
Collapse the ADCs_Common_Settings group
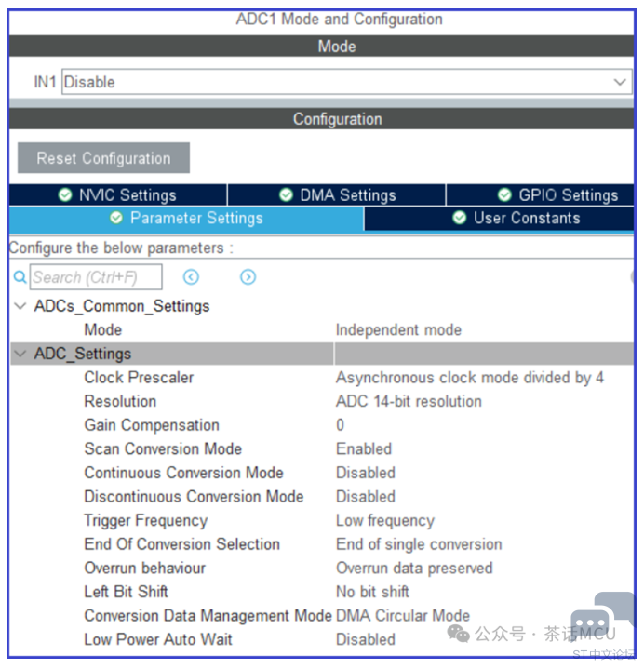click(20, 306)
